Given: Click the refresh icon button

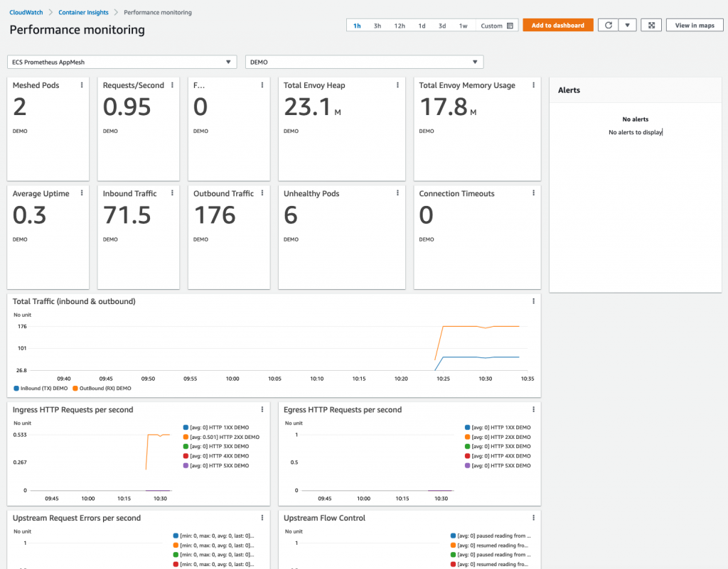Looking at the screenshot, I should [x=607, y=26].
